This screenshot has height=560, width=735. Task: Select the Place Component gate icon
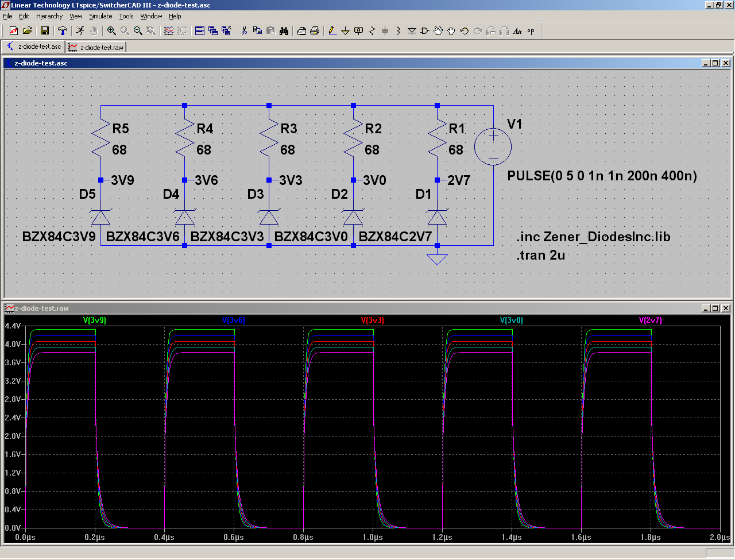click(x=425, y=31)
